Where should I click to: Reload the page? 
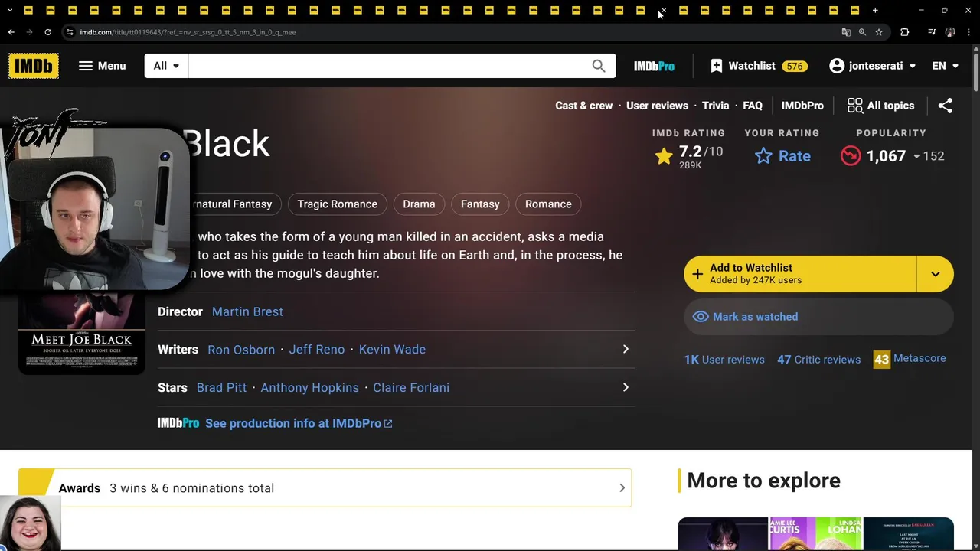[47, 32]
